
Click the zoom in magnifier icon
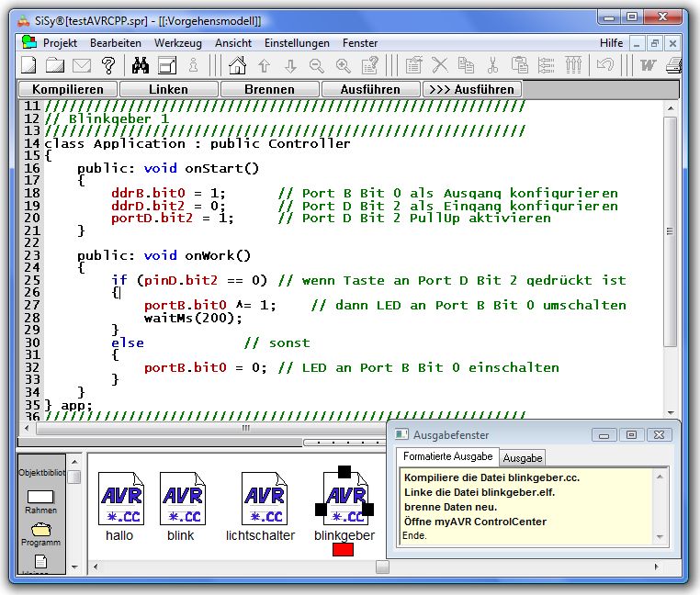pyautogui.click(x=344, y=65)
